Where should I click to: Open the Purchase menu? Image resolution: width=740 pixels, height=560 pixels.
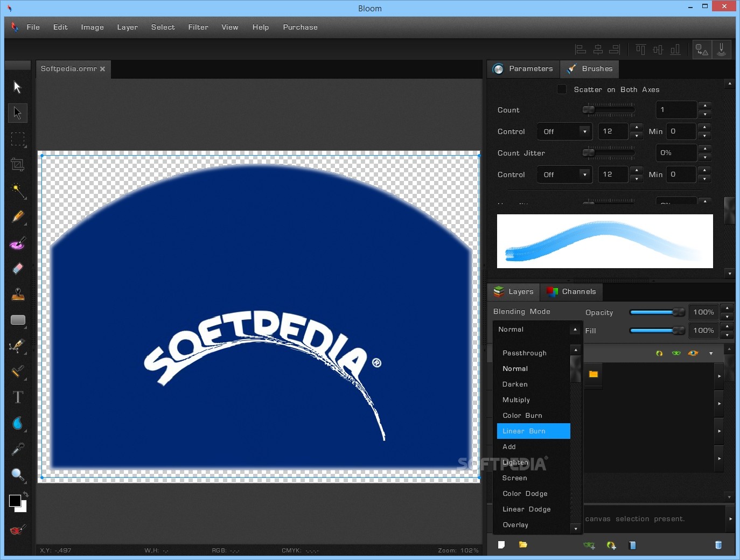[x=300, y=27]
